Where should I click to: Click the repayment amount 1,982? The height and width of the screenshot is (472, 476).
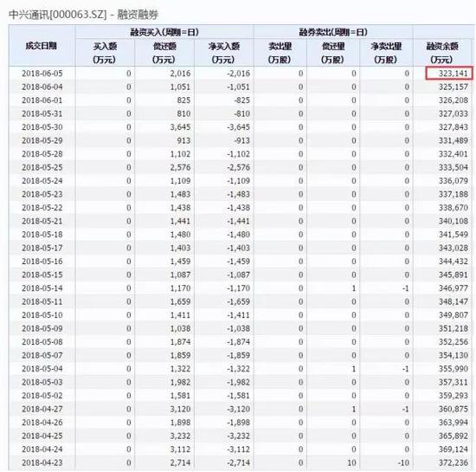click(x=180, y=382)
